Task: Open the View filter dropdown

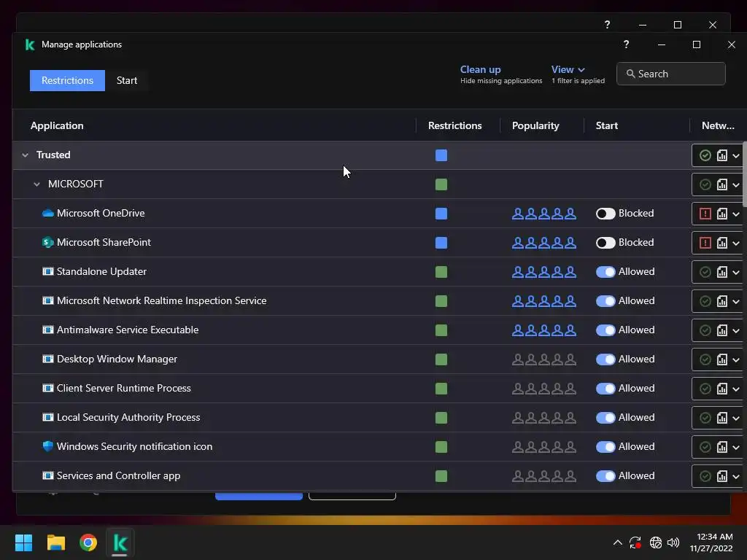Action: coord(568,69)
